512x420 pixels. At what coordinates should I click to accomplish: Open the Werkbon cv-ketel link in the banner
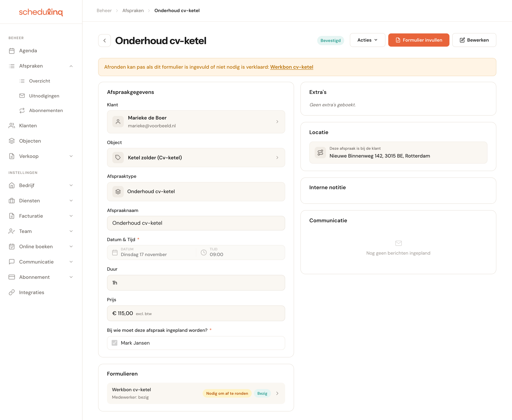pyautogui.click(x=291, y=67)
